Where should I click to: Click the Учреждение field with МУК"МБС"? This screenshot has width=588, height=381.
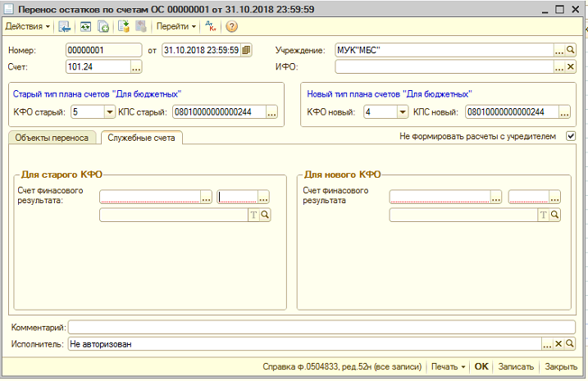pos(444,50)
